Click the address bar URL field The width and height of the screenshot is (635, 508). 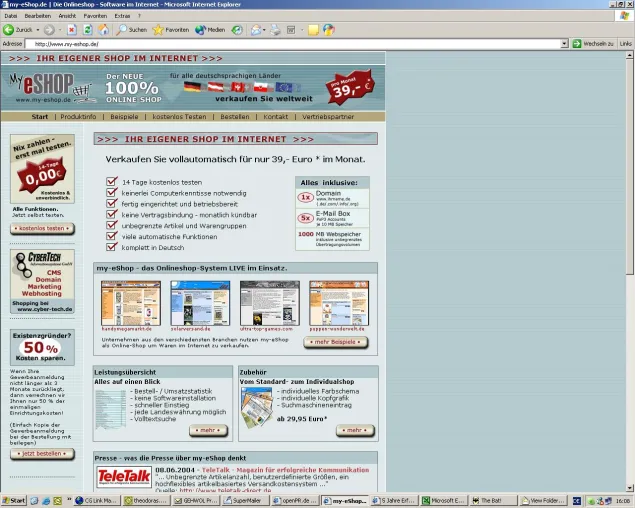click(x=294, y=44)
